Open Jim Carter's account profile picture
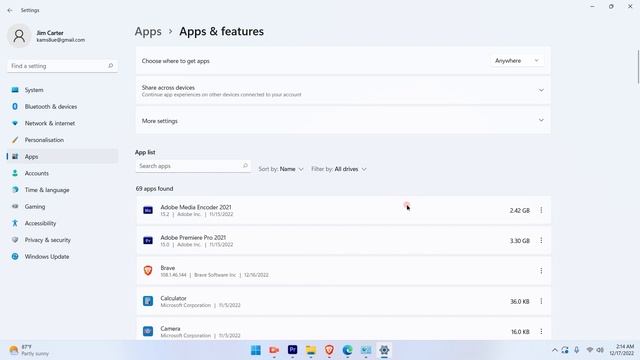 pyautogui.click(x=19, y=36)
